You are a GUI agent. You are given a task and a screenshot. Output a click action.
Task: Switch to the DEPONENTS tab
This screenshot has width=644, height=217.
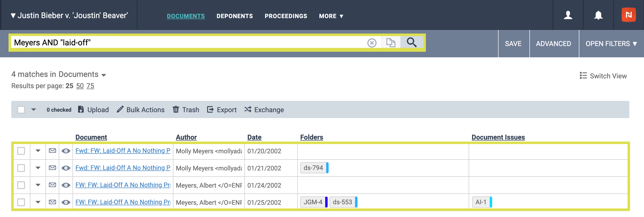click(x=235, y=16)
